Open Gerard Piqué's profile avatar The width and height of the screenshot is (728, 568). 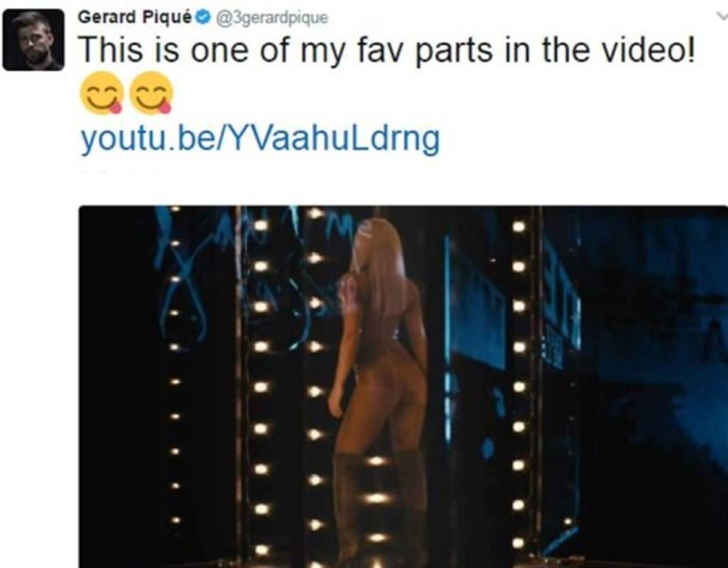[33, 40]
